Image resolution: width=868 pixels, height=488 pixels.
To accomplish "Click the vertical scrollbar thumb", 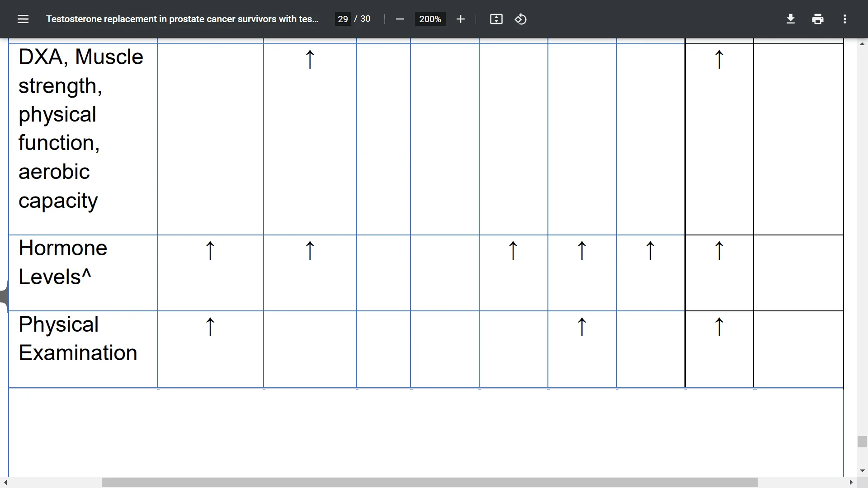I will (x=862, y=441).
